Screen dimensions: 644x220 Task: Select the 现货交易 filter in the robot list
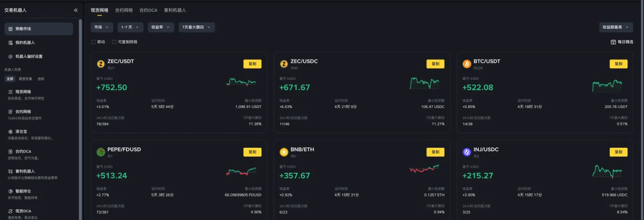click(x=25, y=79)
